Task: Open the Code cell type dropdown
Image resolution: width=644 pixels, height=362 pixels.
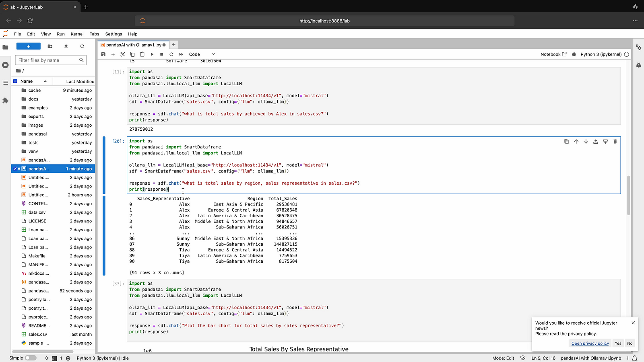Action: click(x=202, y=54)
